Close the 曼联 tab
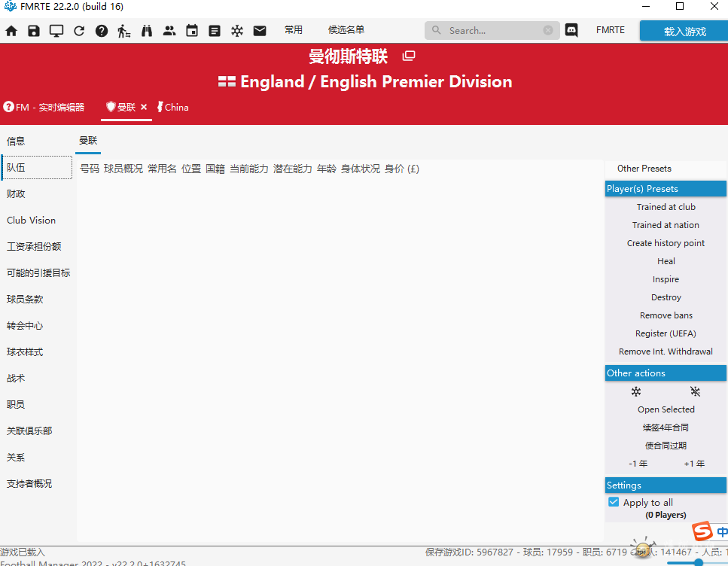 [x=144, y=108]
